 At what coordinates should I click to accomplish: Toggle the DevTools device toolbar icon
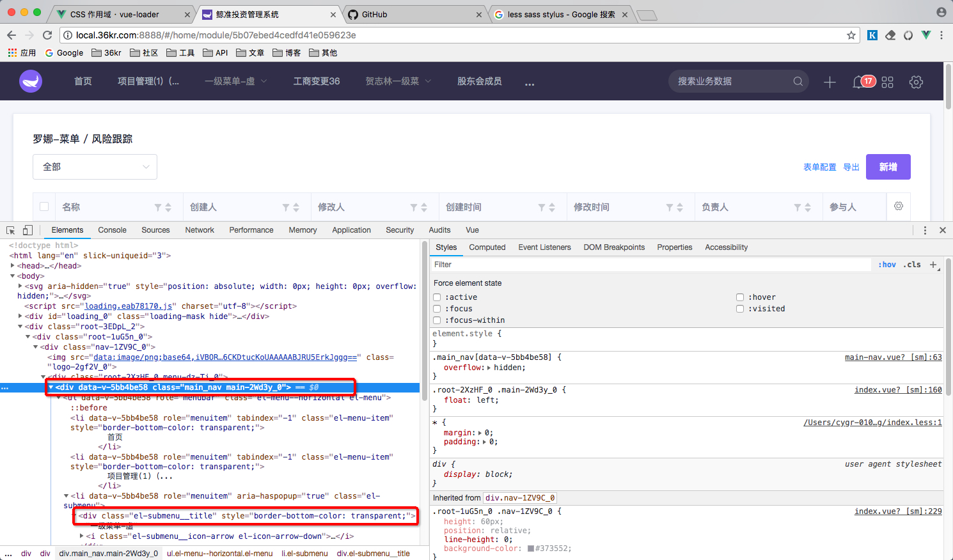coord(28,230)
